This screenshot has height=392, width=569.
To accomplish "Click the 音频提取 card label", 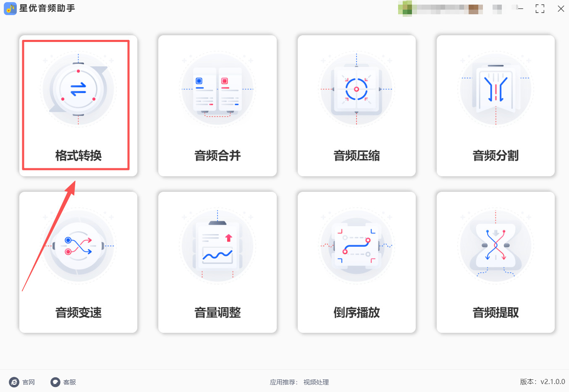I will 496,313.
